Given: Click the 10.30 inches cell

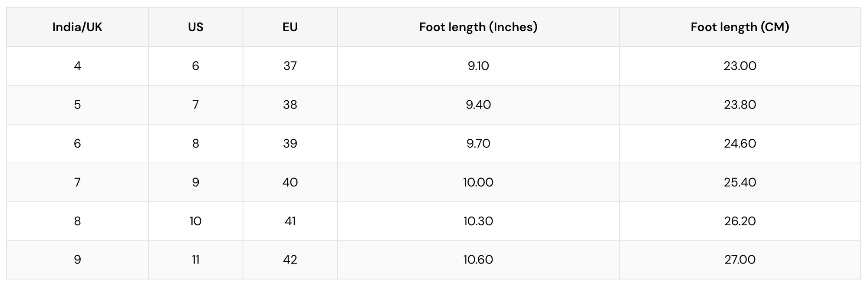Looking at the screenshot, I should click(x=478, y=221).
